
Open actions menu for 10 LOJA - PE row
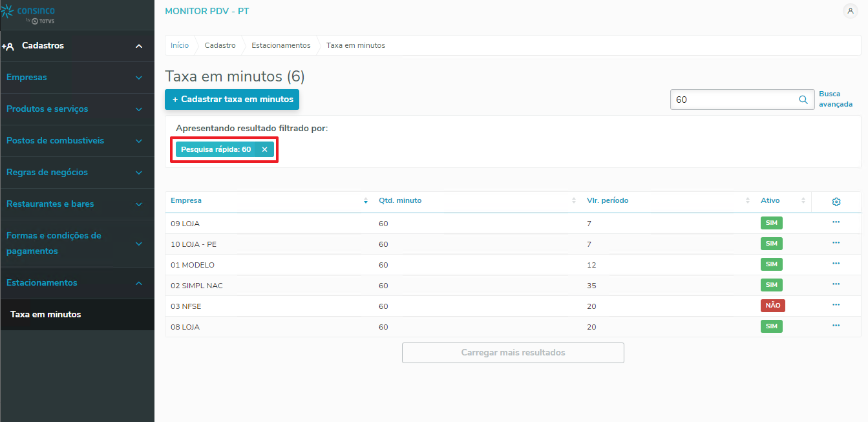click(836, 243)
